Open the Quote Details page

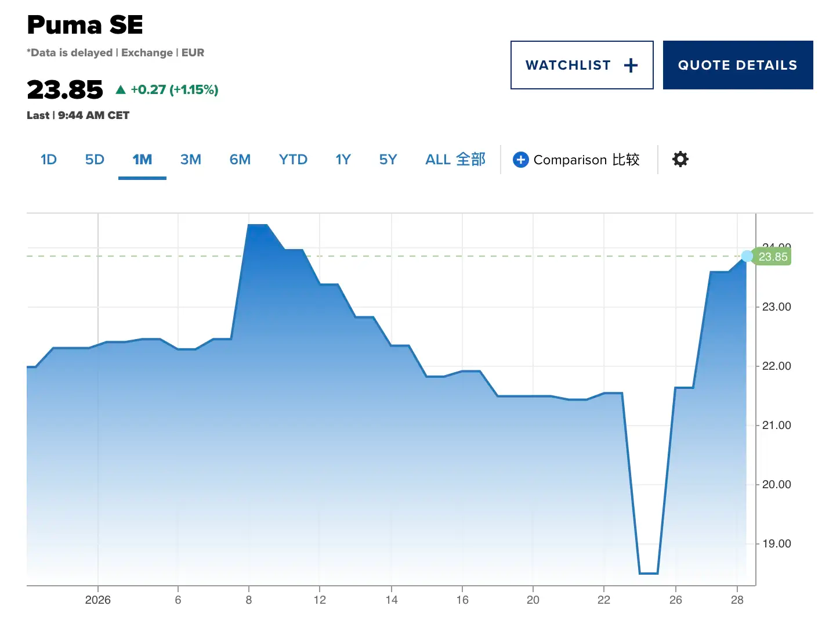(737, 65)
